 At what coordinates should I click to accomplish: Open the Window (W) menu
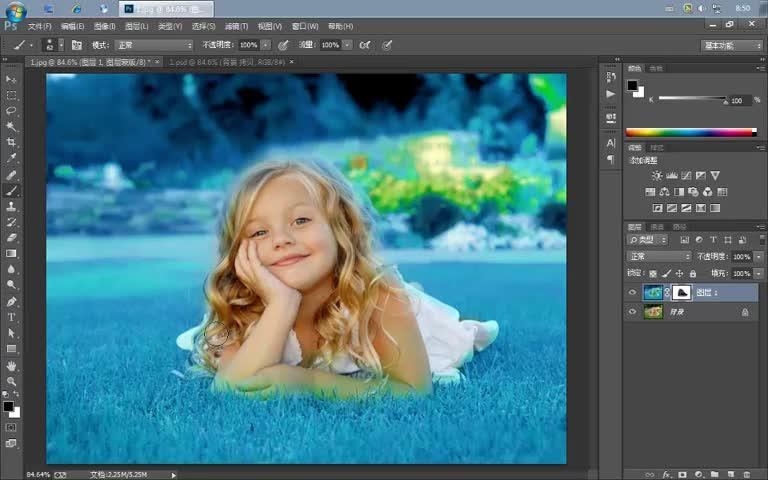click(x=305, y=26)
